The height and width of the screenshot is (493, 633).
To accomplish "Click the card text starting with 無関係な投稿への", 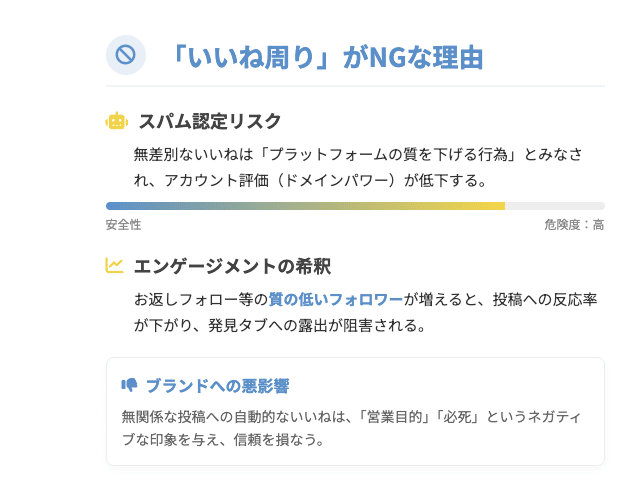I will point(351,428).
